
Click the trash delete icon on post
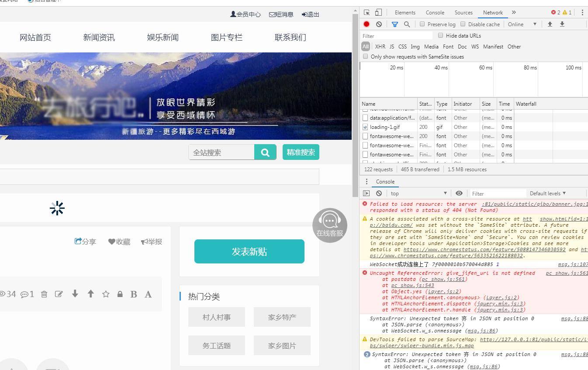(x=44, y=294)
